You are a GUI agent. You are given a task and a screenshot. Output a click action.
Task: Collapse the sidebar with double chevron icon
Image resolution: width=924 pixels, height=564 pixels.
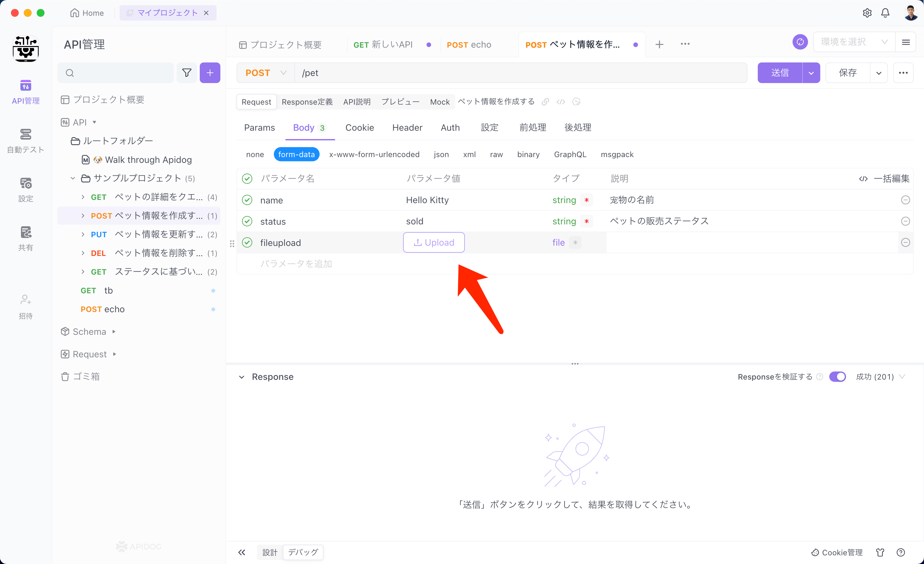(242, 552)
